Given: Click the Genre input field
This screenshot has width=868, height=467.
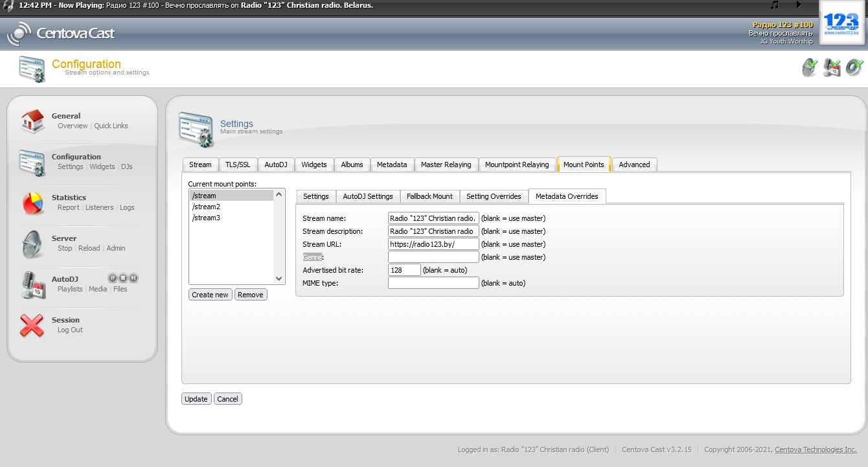Looking at the screenshot, I should [433, 257].
